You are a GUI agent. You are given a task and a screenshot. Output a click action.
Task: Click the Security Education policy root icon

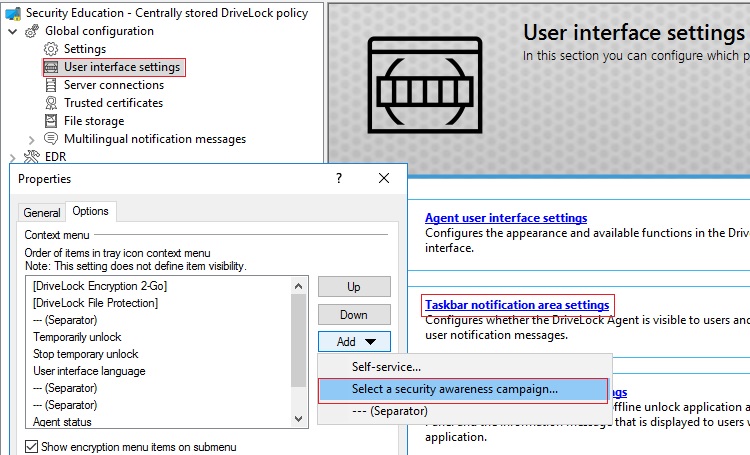coord(12,13)
